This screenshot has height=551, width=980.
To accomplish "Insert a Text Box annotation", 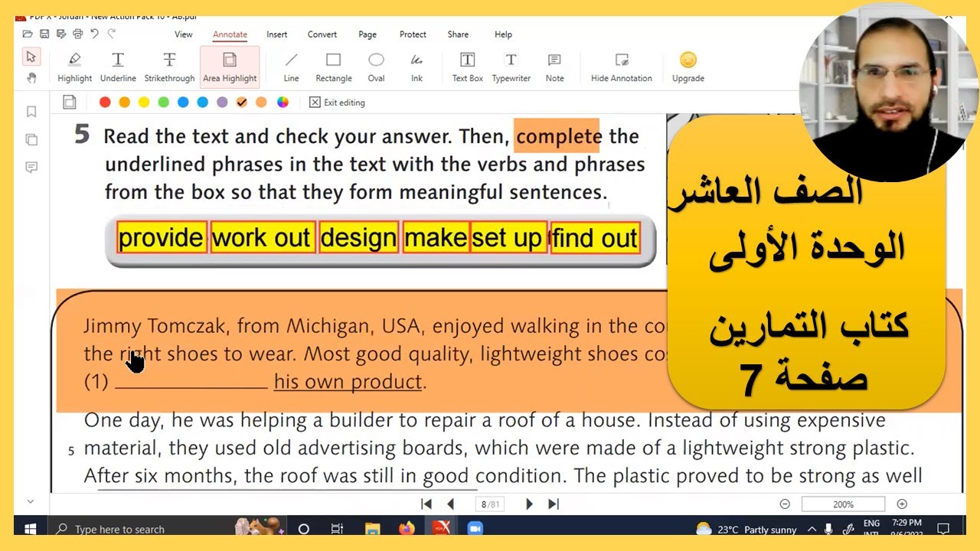I will point(467,67).
